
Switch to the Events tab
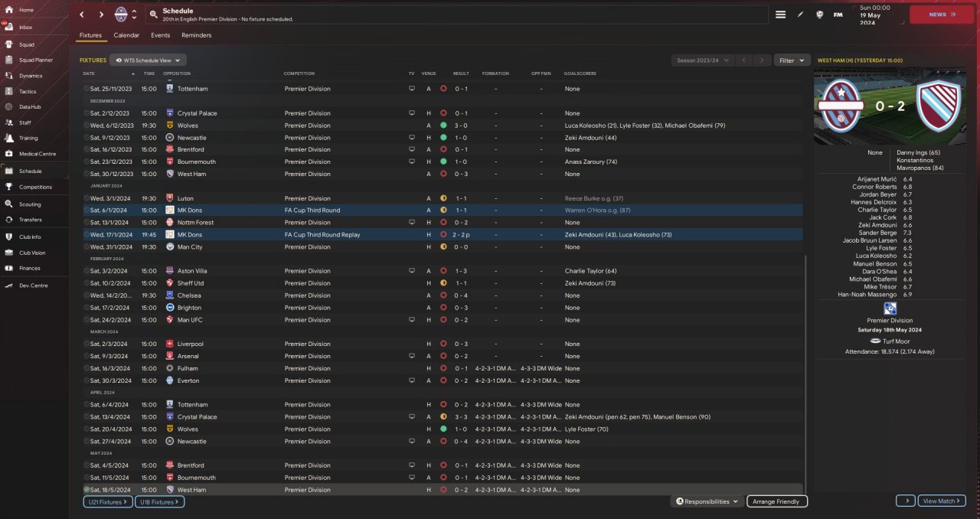[160, 35]
